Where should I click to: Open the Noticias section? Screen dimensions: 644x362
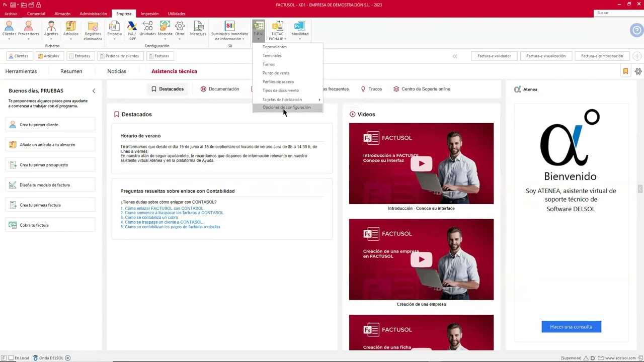point(117,71)
